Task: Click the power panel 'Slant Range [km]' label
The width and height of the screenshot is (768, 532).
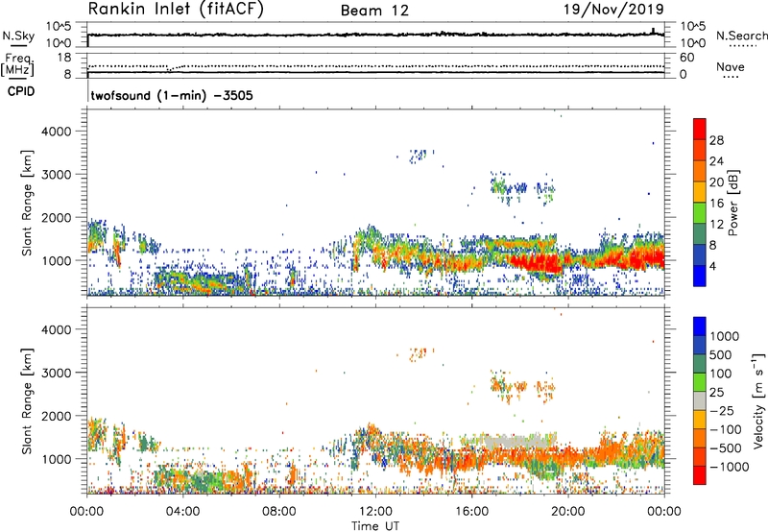Action: 27,203
